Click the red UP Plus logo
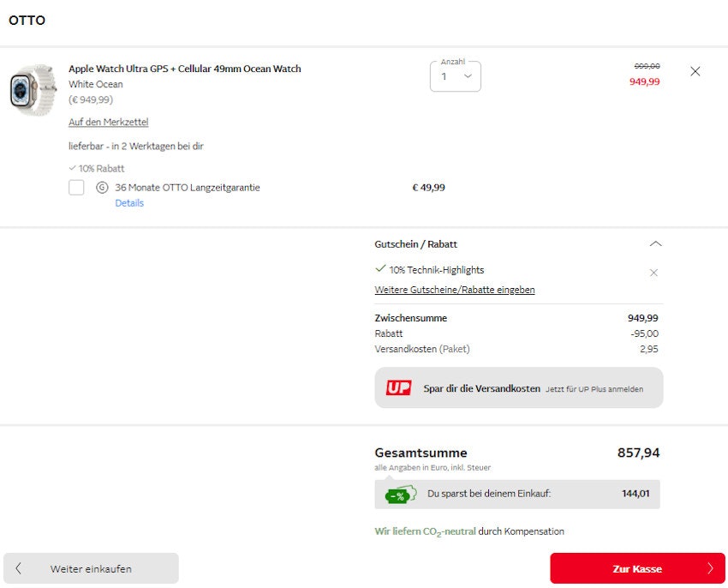This screenshot has height=588, width=728. [398, 388]
